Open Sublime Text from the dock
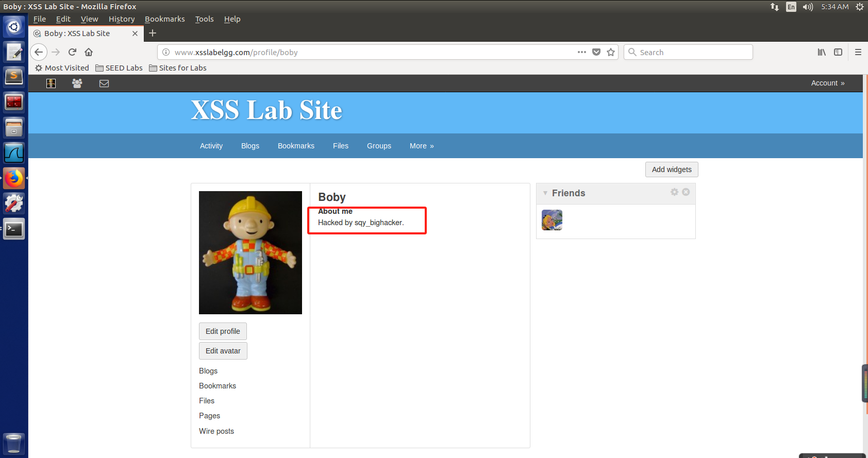 (x=14, y=77)
